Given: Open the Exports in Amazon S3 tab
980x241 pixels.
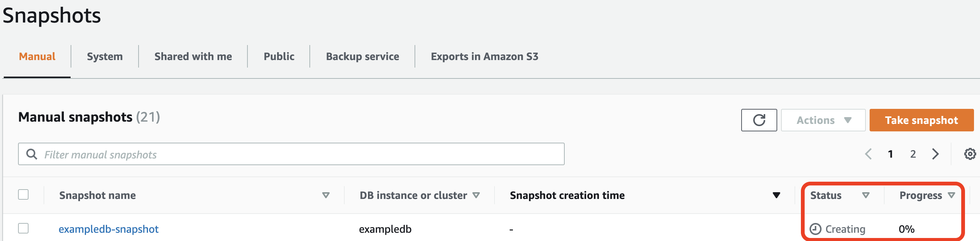Looking at the screenshot, I should 484,57.
